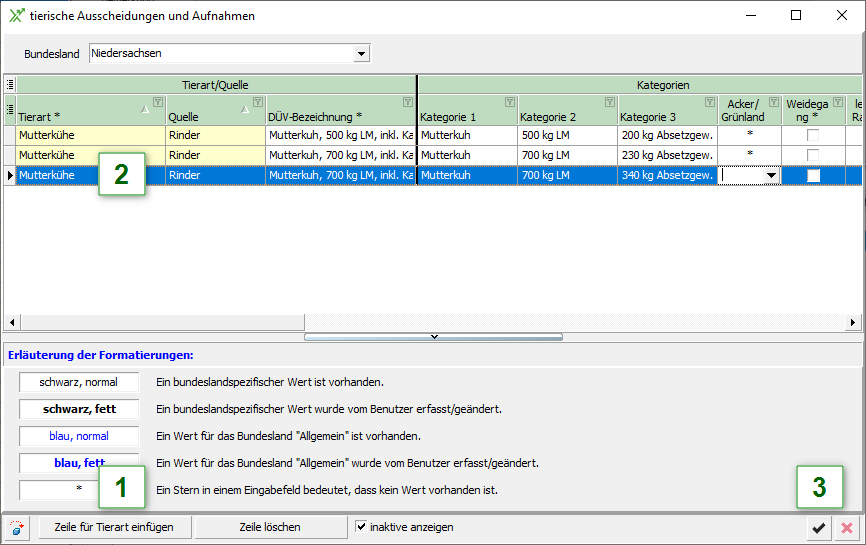Open the Bundesland dropdown
The width and height of the screenshot is (866, 545).
360,53
